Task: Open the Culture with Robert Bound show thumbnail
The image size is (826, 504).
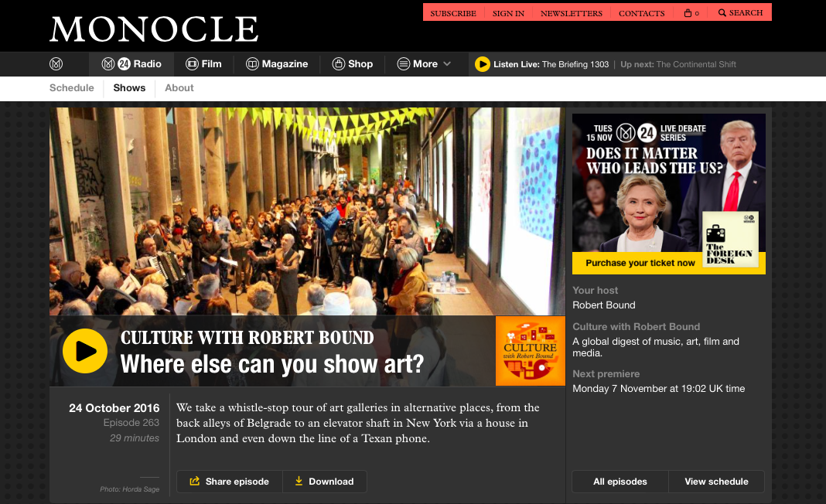Action: click(530, 351)
